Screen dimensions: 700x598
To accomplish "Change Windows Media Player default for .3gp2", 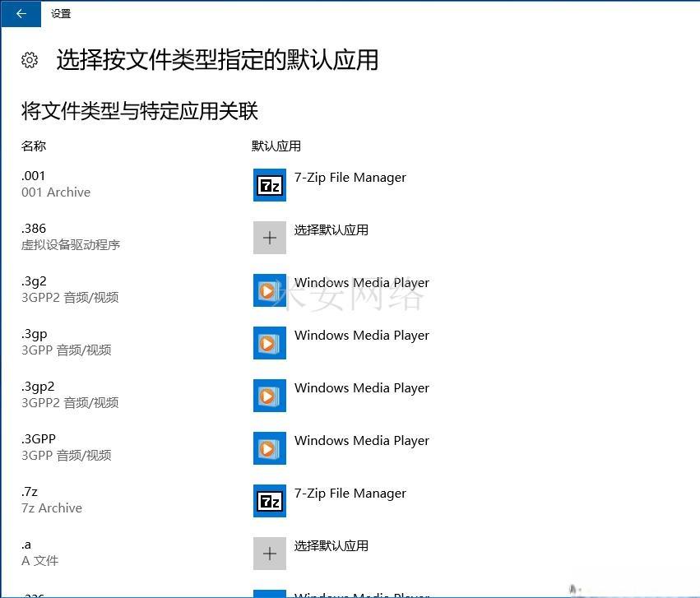I will (362, 388).
